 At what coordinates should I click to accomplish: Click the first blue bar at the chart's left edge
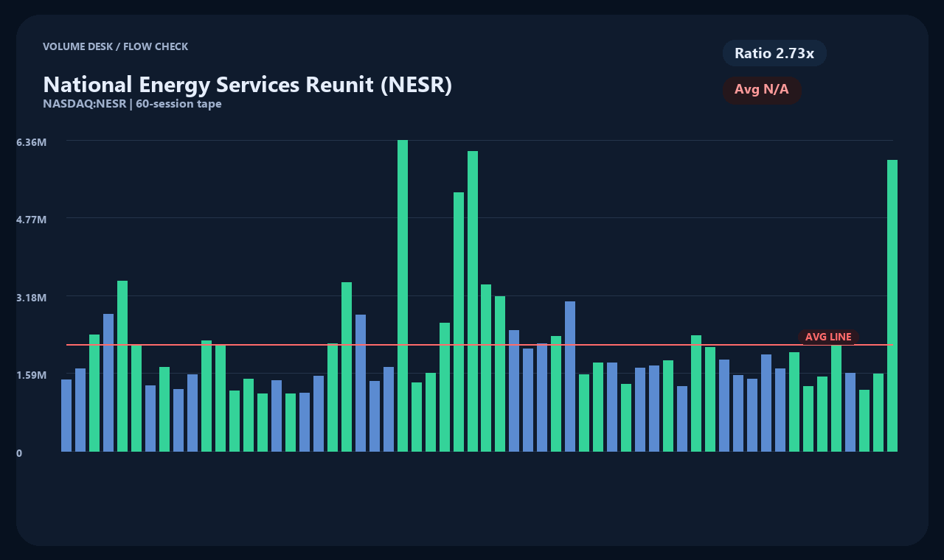[66, 416]
